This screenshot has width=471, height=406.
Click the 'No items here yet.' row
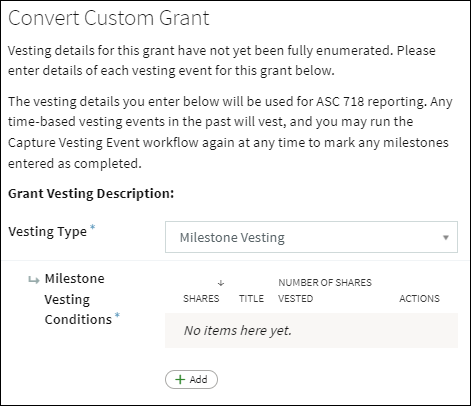click(x=311, y=330)
